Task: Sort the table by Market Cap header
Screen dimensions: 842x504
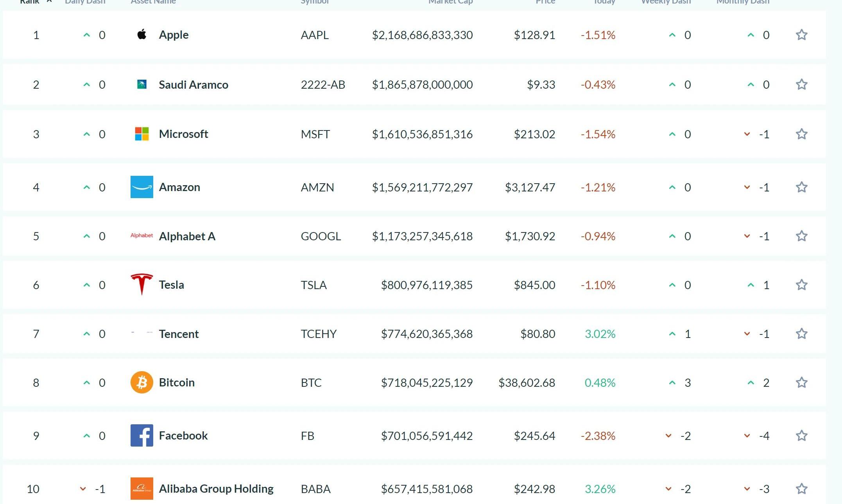Action: click(450, 2)
